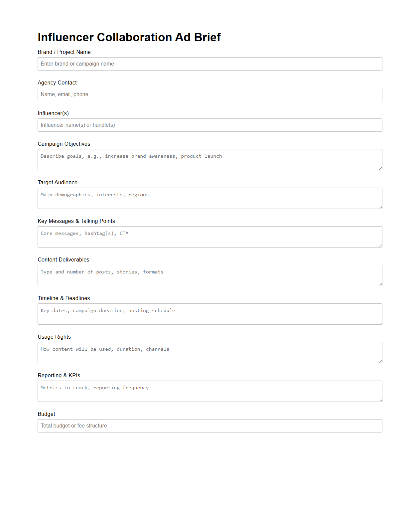
Task: Click the Target Audience description box
Action: tap(210, 198)
